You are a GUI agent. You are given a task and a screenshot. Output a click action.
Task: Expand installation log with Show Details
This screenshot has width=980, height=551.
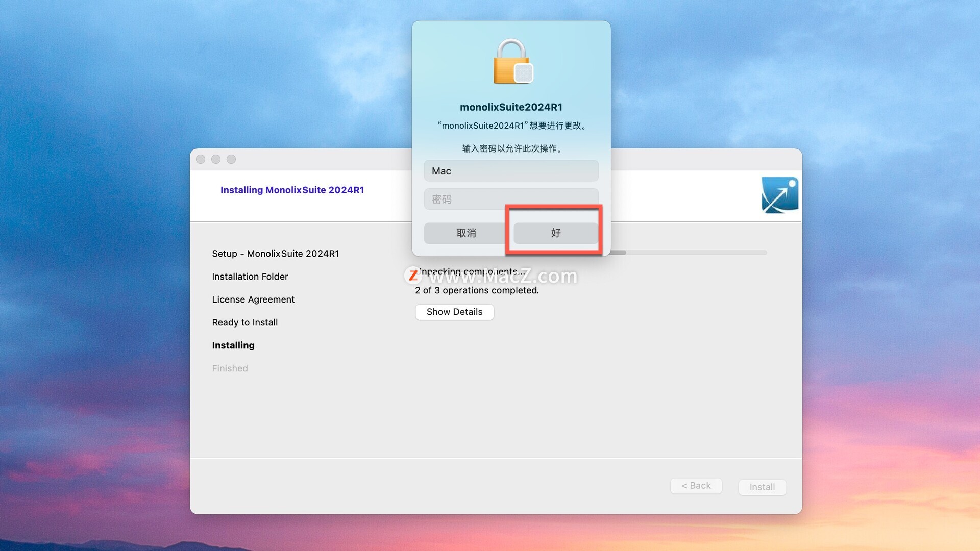tap(454, 312)
